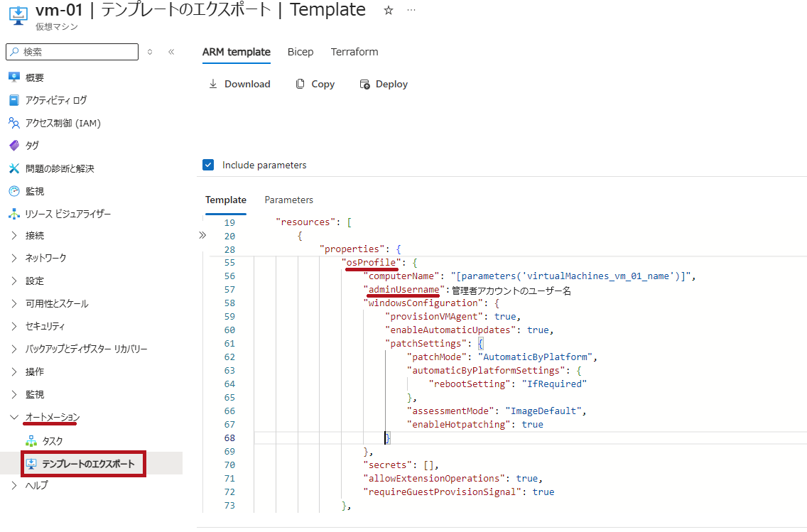The width and height of the screenshot is (807, 532).
Task: Click the タグ purple tag icon
Action: 14,146
